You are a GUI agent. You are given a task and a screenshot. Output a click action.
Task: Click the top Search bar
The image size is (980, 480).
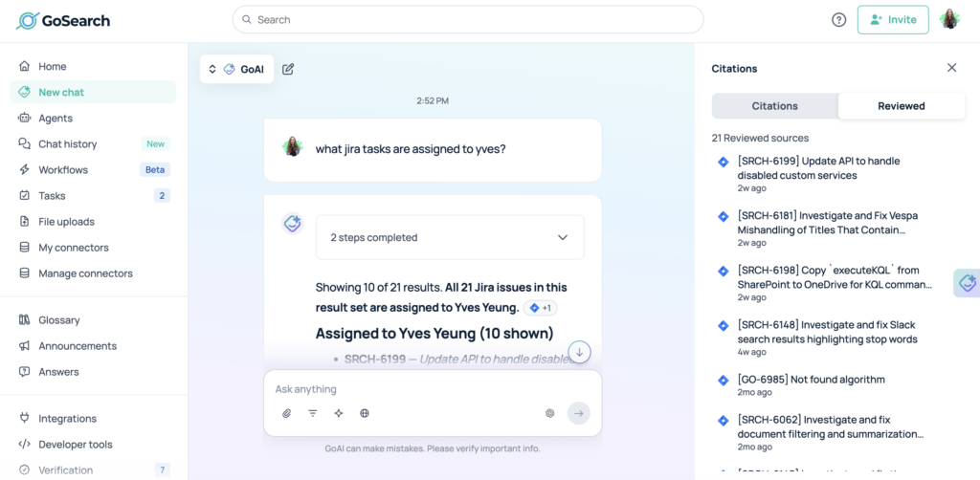pyautogui.click(x=467, y=19)
